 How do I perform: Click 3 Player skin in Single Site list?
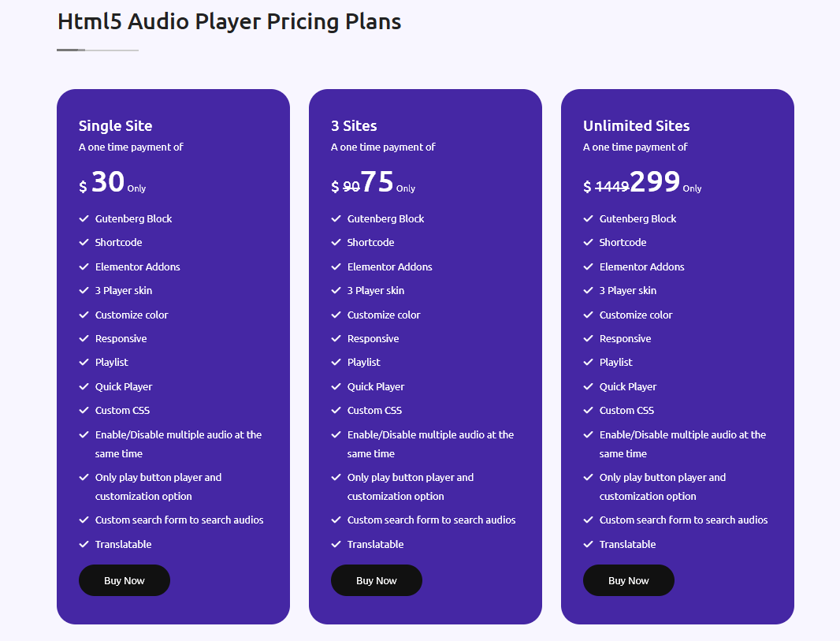pyautogui.click(x=124, y=290)
